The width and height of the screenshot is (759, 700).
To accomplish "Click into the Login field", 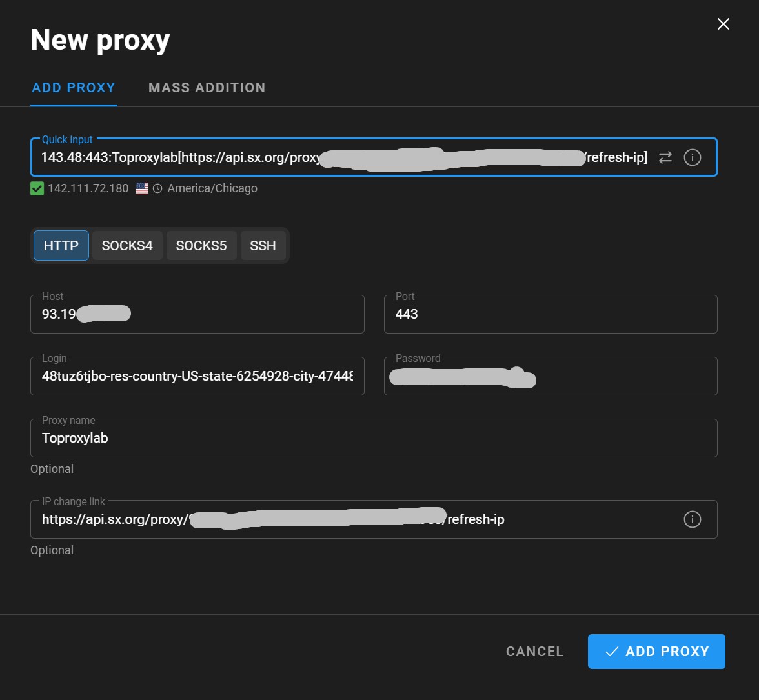I will (197, 376).
